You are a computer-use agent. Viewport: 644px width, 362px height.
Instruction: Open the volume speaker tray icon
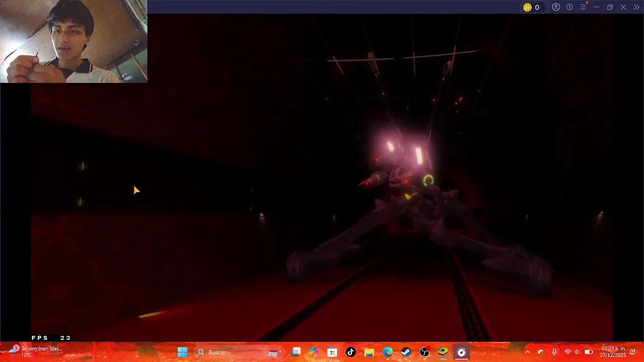[x=577, y=352]
